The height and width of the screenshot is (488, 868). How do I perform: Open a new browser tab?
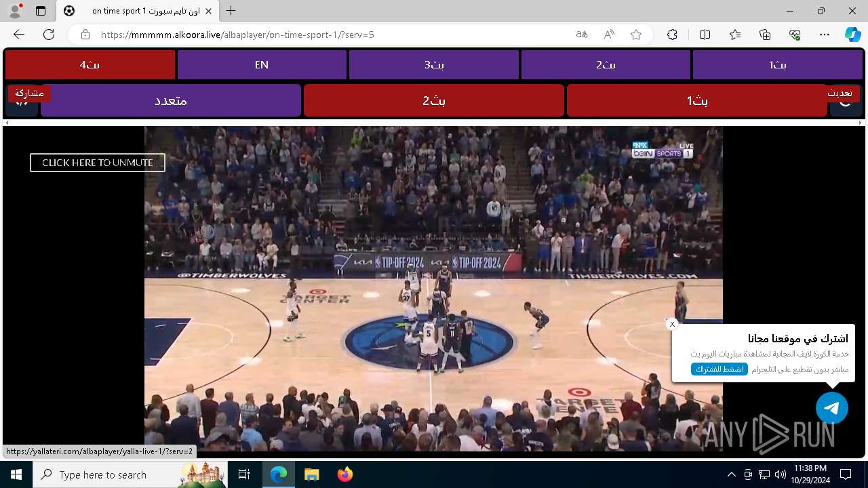tap(231, 11)
